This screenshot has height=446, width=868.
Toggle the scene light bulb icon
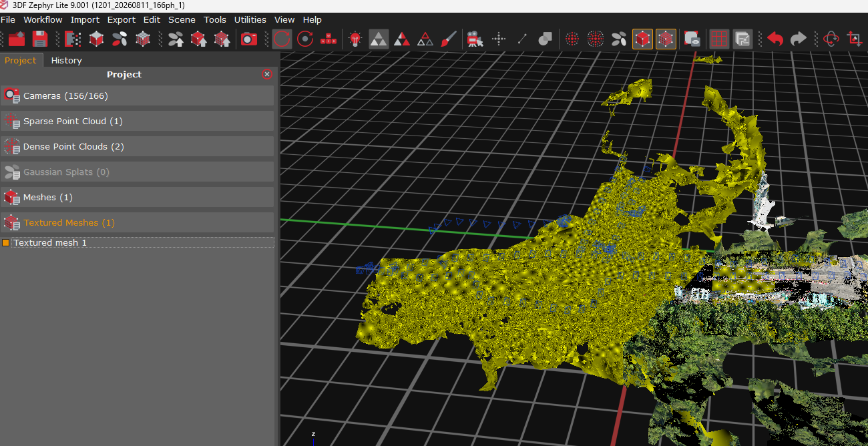355,39
